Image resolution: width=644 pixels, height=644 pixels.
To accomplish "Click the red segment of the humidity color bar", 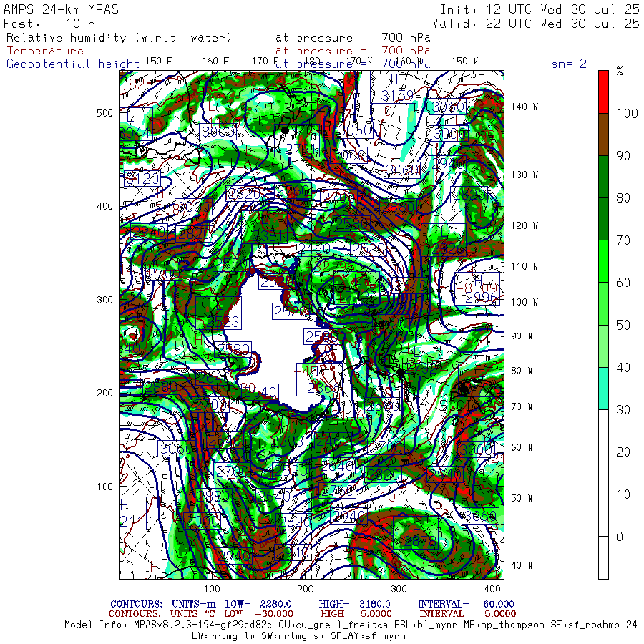I will tap(603, 92).
